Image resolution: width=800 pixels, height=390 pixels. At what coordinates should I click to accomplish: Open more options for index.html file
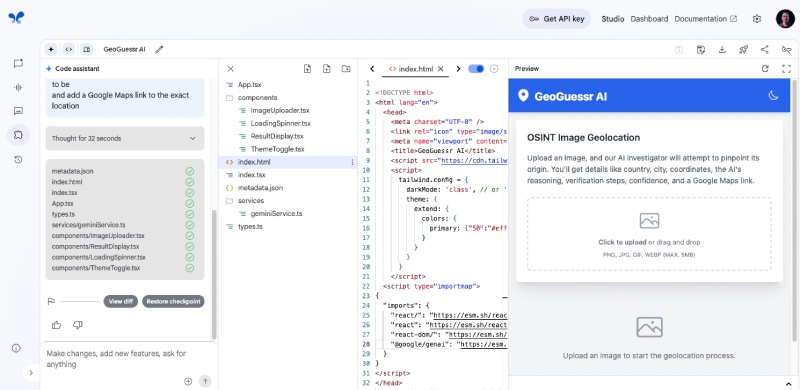tap(352, 162)
